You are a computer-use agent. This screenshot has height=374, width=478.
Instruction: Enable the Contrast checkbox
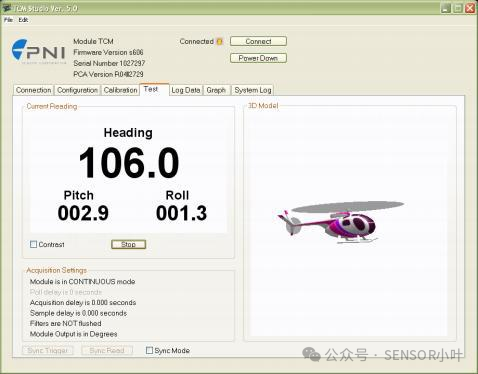33,244
